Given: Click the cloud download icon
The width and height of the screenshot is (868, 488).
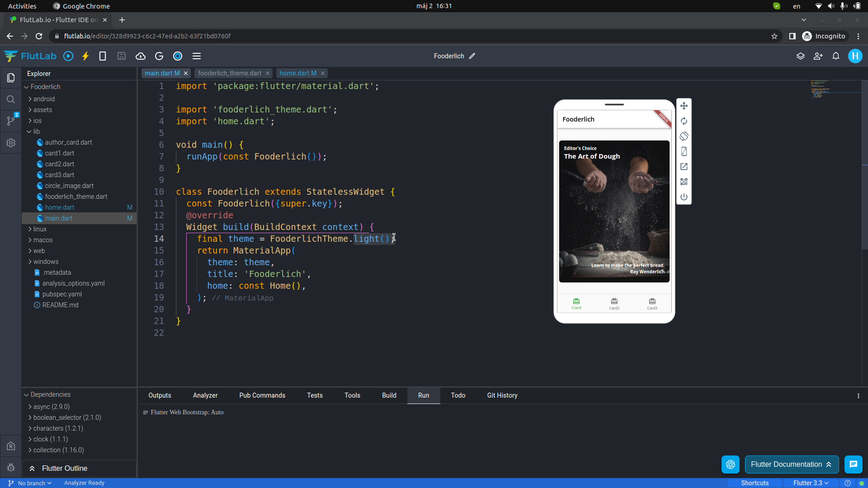Looking at the screenshot, I should pos(141,56).
